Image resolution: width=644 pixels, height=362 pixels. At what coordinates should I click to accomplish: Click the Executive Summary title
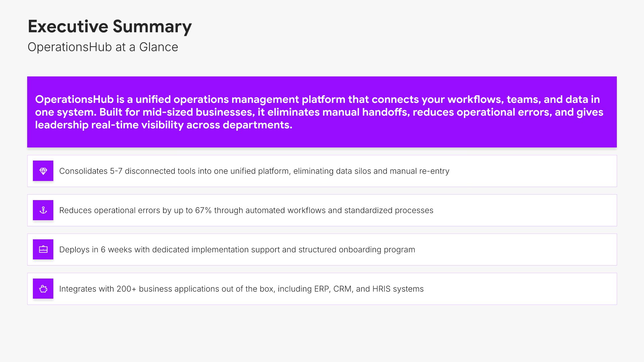[x=110, y=26]
